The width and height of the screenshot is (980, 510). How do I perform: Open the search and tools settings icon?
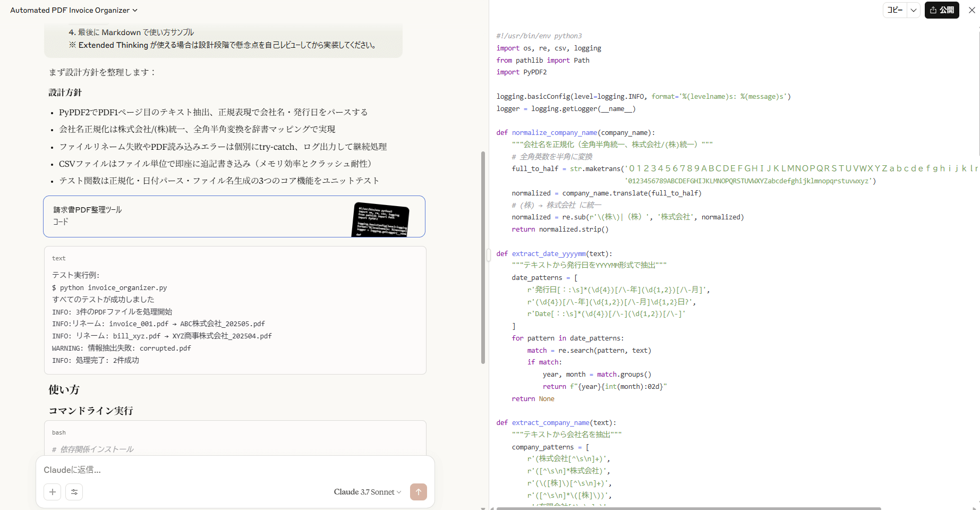point(74,492)
